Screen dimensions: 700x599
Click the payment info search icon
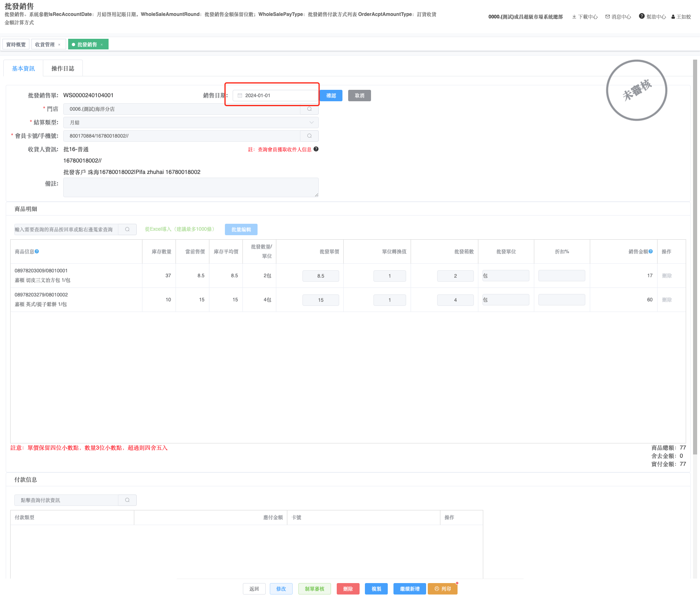coord(127,500)
